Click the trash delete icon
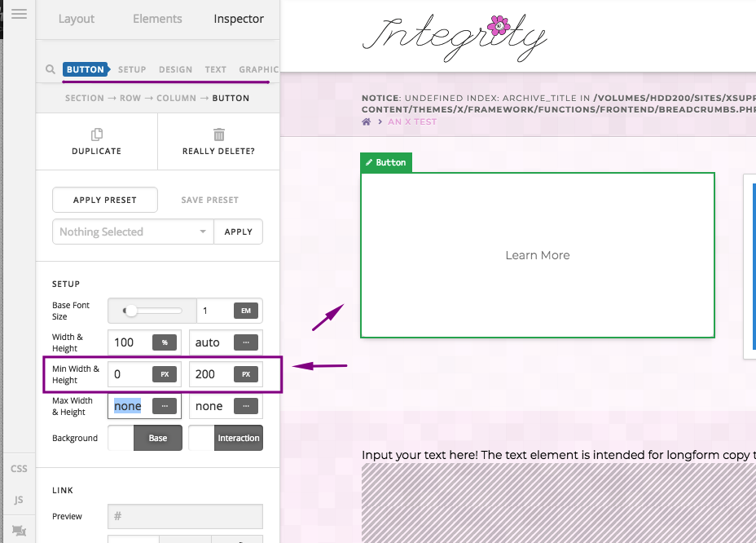The image size is (756, 543). [x=219, y=135]
